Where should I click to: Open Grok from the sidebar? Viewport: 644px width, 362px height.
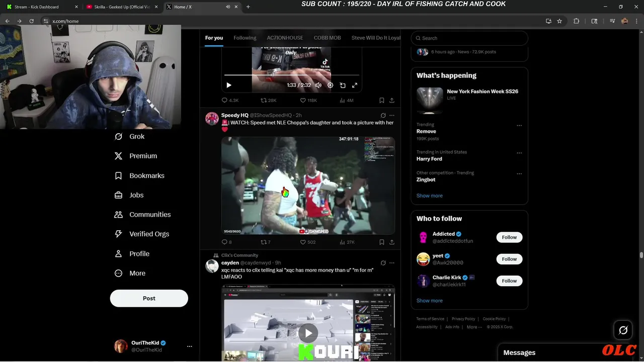129,136
